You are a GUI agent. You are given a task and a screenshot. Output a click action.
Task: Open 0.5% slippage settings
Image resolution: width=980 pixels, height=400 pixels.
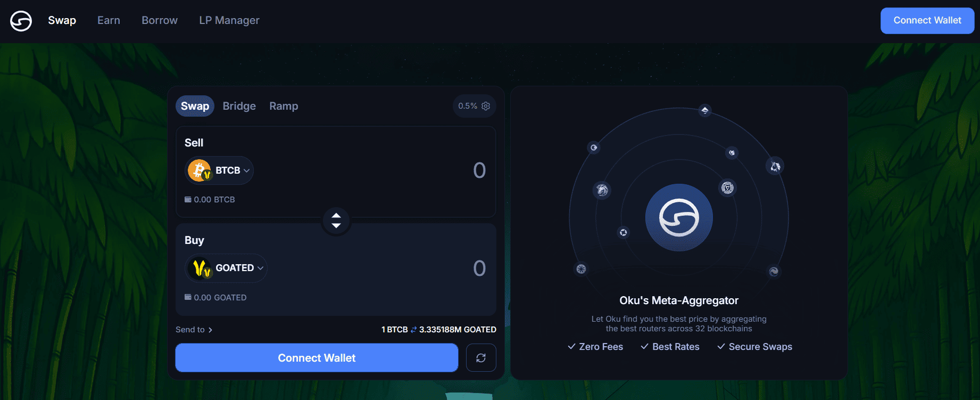point(474,106)
